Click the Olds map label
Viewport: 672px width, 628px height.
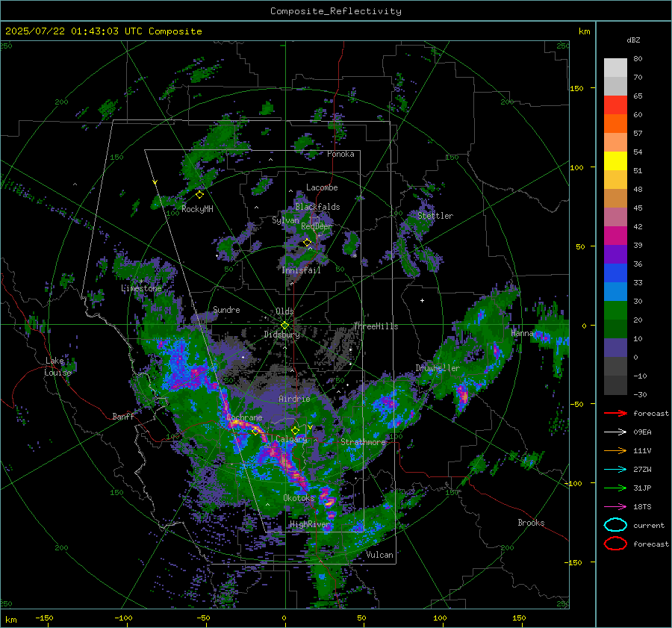(x=284, y=311)
